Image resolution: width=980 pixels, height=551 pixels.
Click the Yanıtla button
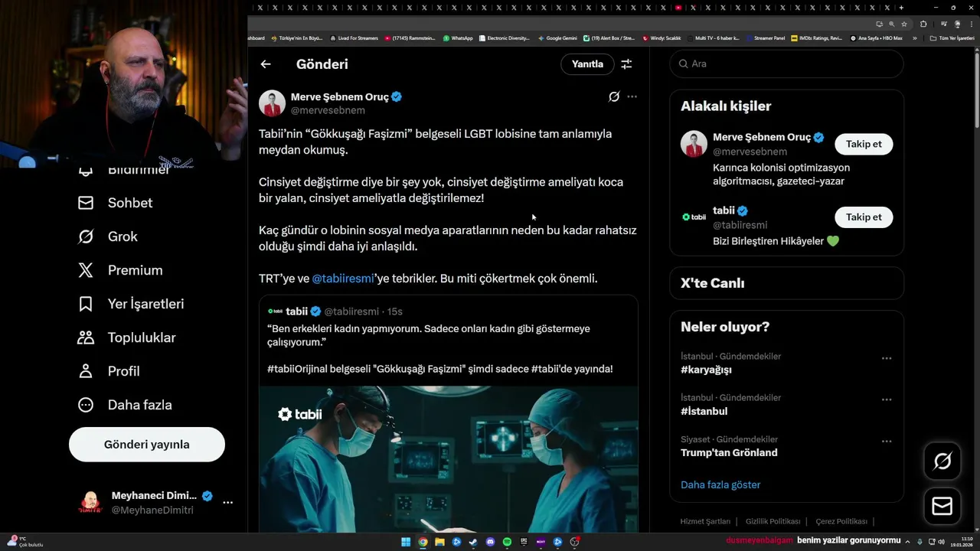pyautogui.click(x=587, y=64)
